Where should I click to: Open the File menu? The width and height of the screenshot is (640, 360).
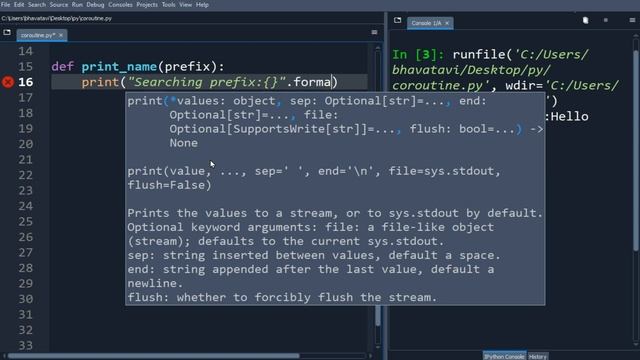point(6,5)
